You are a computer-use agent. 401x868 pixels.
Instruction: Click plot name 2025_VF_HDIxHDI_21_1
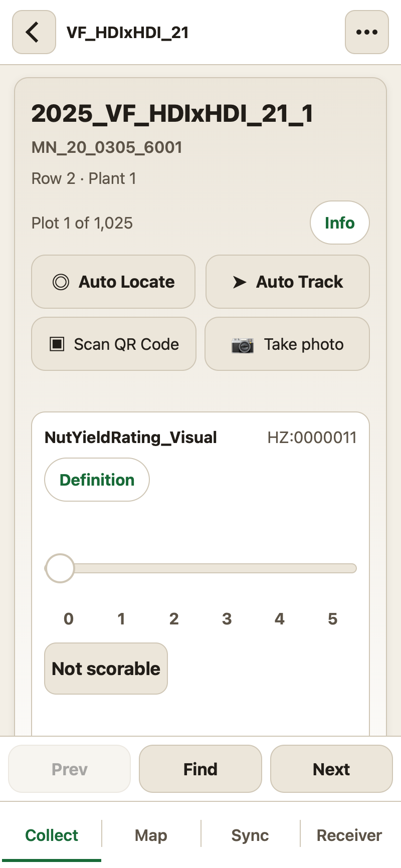click(172, 113)
